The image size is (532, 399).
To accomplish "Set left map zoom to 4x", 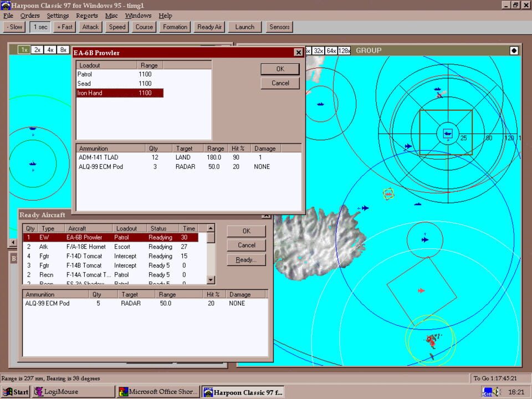I will point(50,49).
